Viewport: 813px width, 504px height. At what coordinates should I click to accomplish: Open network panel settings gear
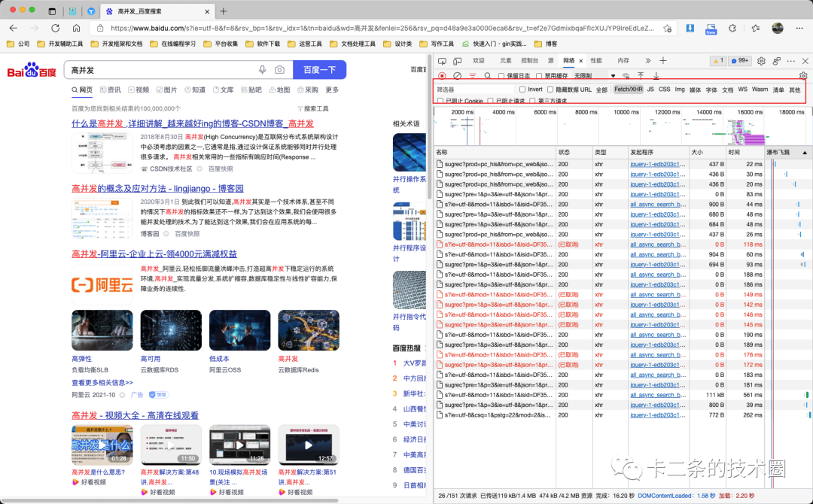803,76
